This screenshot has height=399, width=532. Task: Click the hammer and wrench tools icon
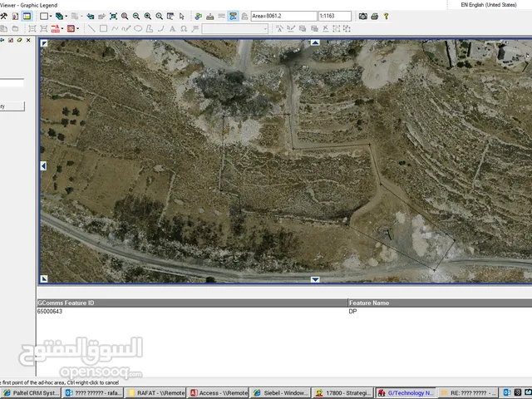3,16
